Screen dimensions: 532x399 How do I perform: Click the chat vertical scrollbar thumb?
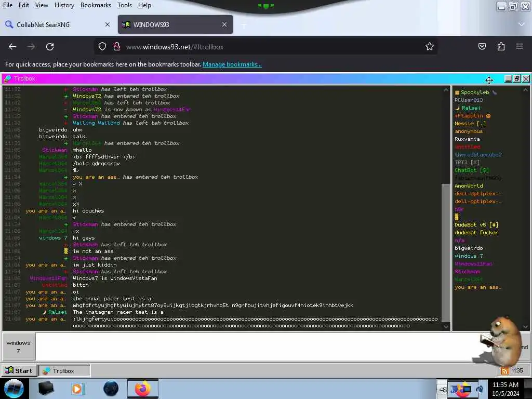point(446,253)
